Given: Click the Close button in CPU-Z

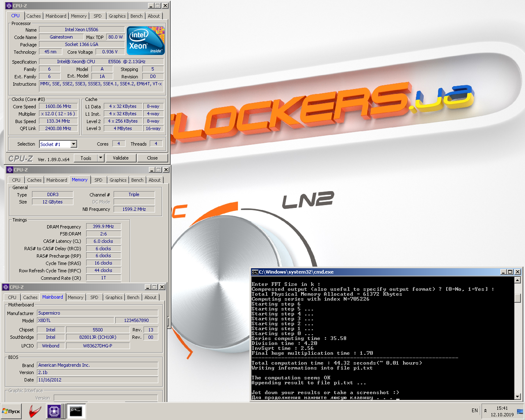Looking at the screenshot, I should pyautogui.click(x=152, y=158).
